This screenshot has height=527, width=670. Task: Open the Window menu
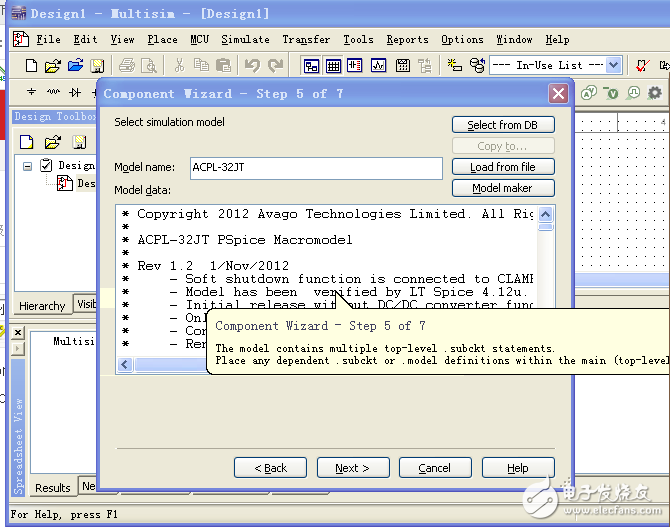point(514,40)
